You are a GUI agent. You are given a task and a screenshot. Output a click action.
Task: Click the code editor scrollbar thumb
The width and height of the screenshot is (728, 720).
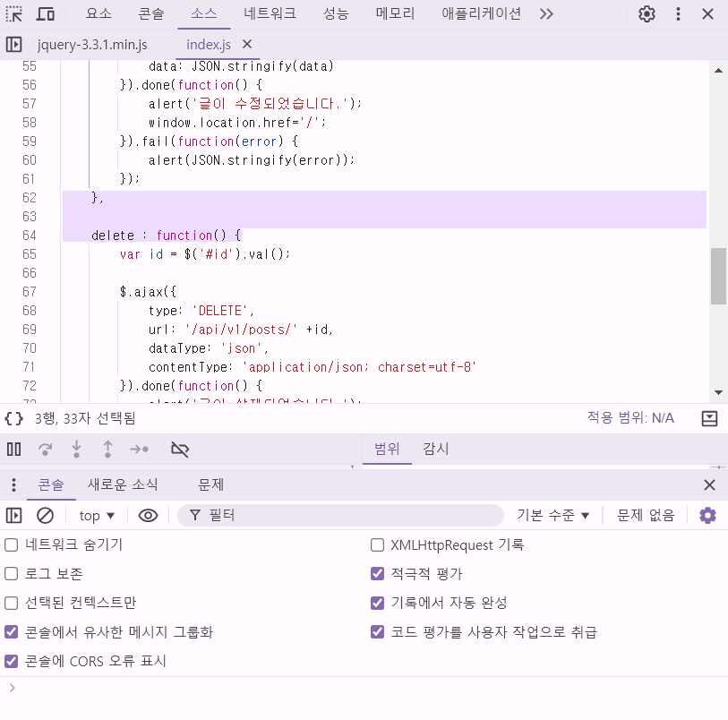718,276
